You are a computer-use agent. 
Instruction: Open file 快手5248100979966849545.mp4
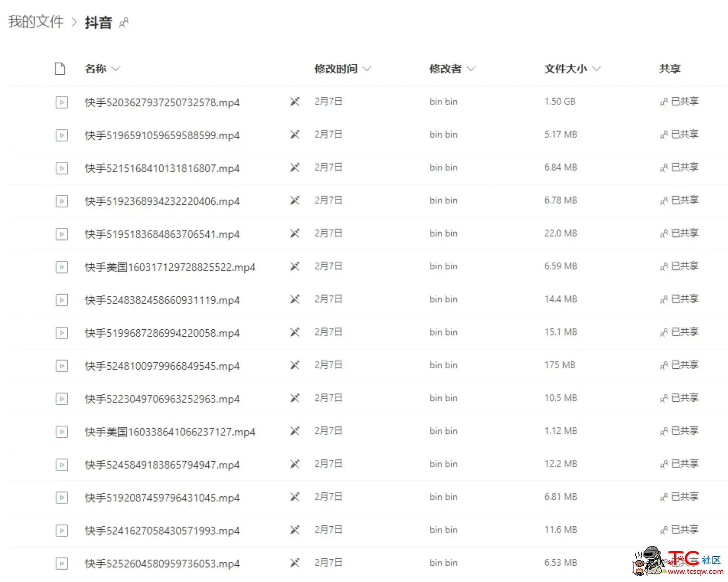point(162,366)
